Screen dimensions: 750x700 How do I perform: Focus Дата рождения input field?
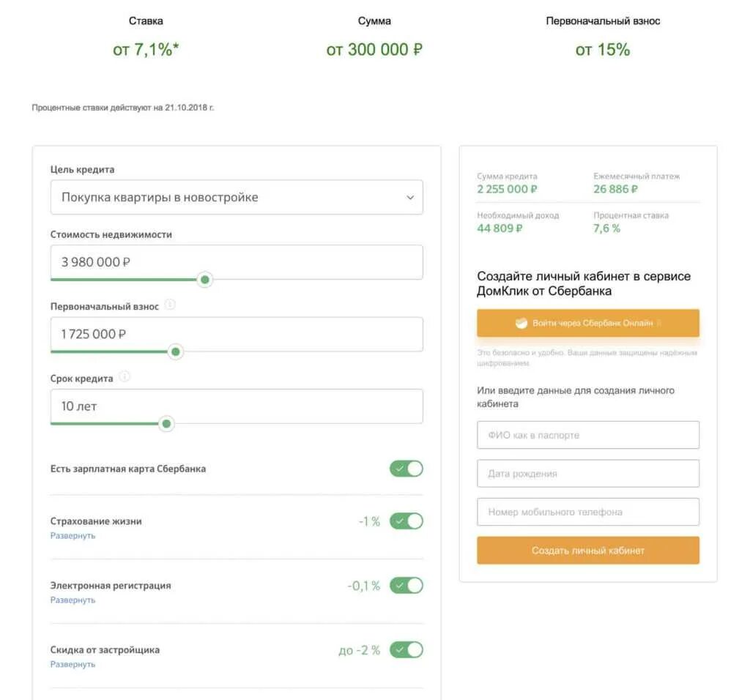point(588,474)
